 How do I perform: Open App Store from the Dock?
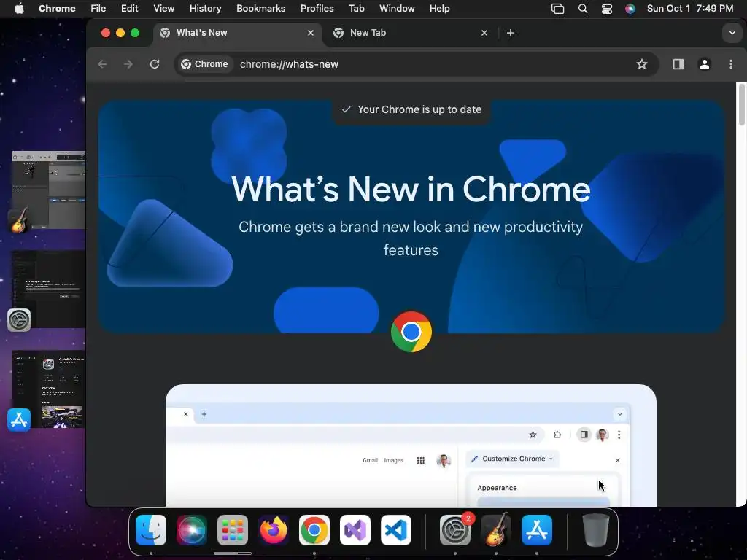coord(537,530)
